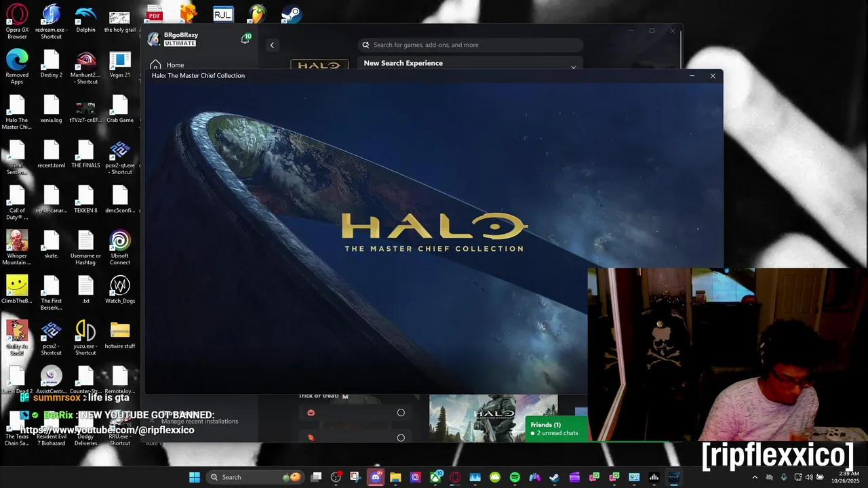Launch Vegas 21 desktop icon
The width and height of the screenshot is (868, 488).
click(119, 64)
